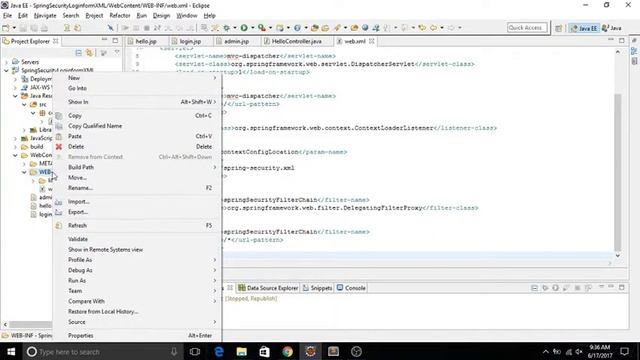
Task: Open the Console tab
Action: click(x=351, y=288)
